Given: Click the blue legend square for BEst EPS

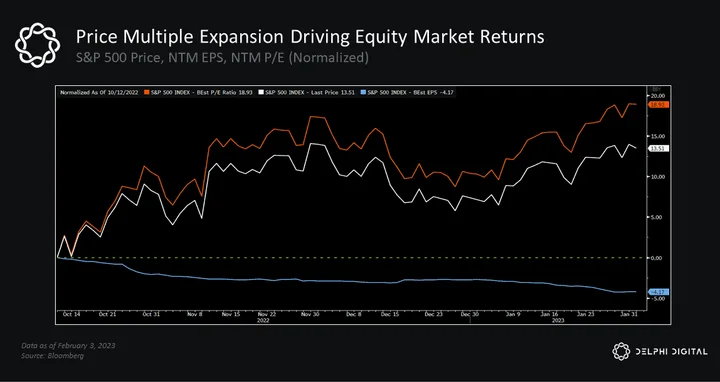Looking at the screenshot, I should (x=364, y=92).
